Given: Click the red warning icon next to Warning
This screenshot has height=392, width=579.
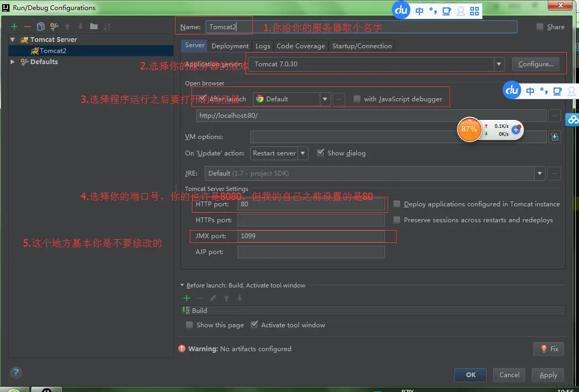Looking at the screenshot, I should pos(182,349).
